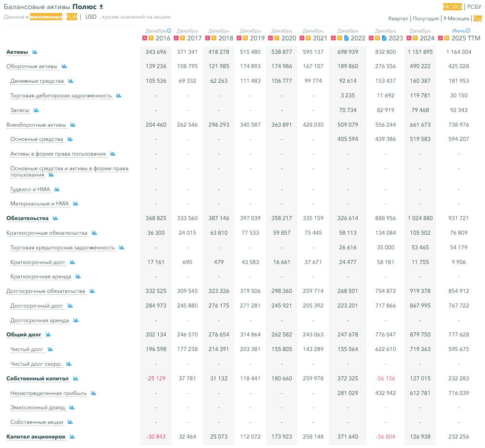Open the миллионах units selector
Screen dimensions: 485x448
tap(46, 17)
